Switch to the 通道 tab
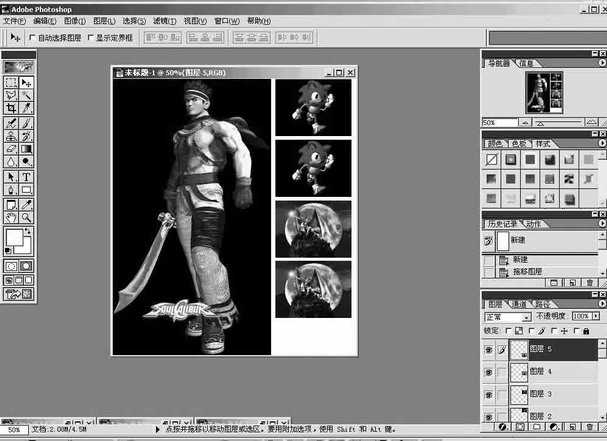 [519, 303]
